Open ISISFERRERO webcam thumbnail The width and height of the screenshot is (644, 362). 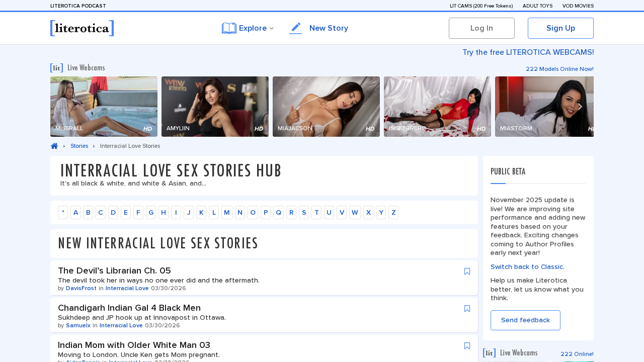[x=437, y=107]
